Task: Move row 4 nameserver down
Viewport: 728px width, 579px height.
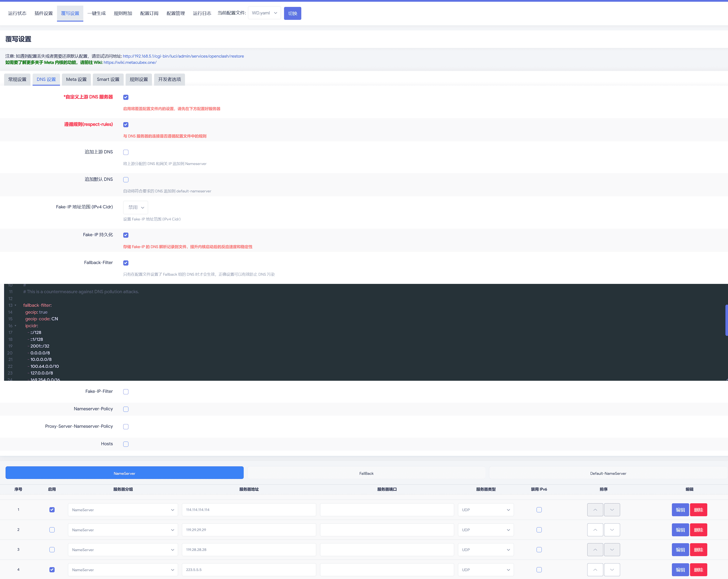Action: point(612,570)
